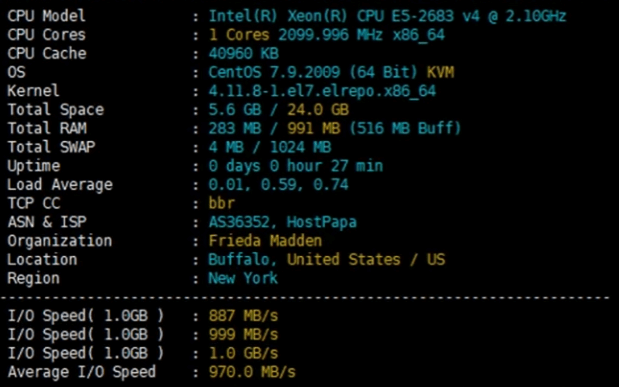Select the Load Average numbers
The image size is (619, 387).
tap(278, 185)
